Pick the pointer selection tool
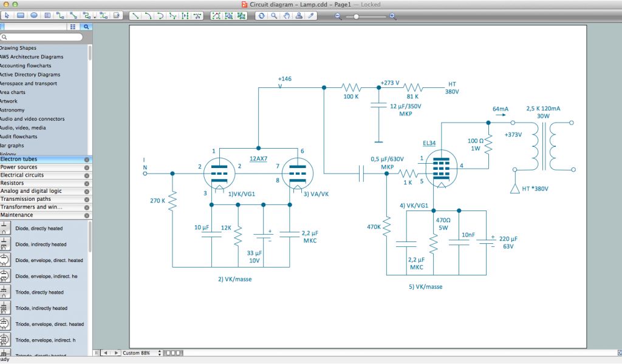 (x=7, y=16)
